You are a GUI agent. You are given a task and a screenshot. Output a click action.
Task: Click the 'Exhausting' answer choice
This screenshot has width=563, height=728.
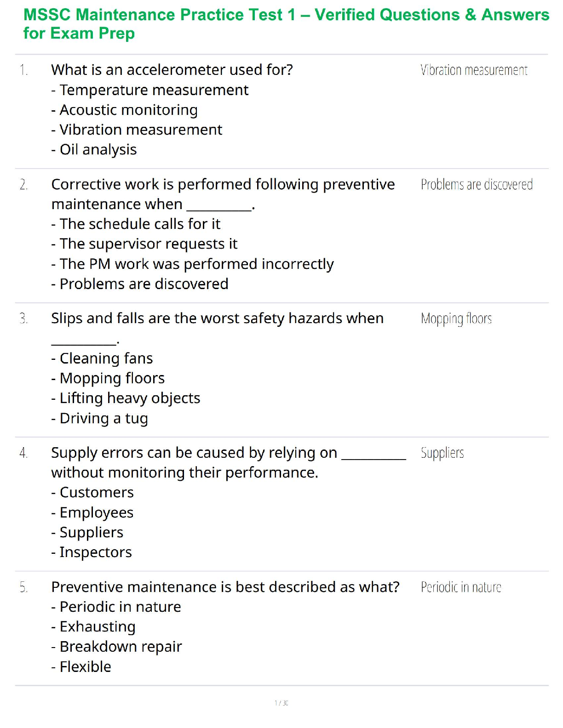pos(98,626)
